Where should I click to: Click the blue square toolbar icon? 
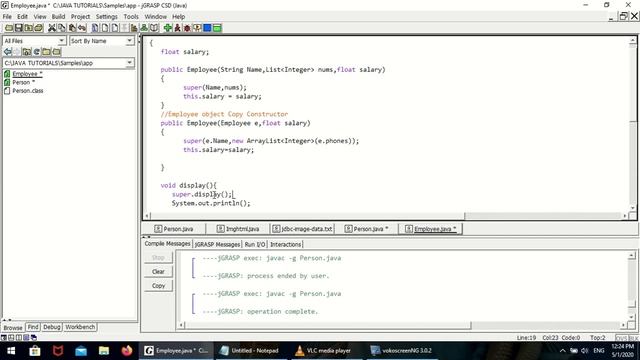[x=207, y=28]
